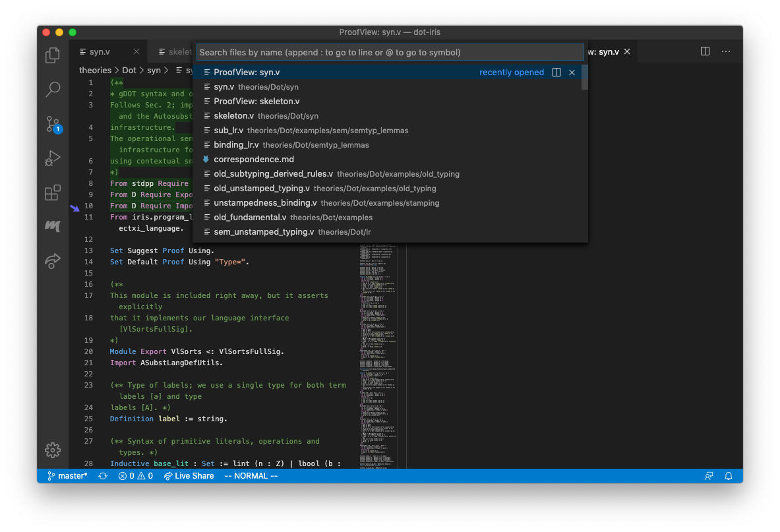Screen dimensions: 780x532
Task: Open the Search panel
Action: pos(53,90)
